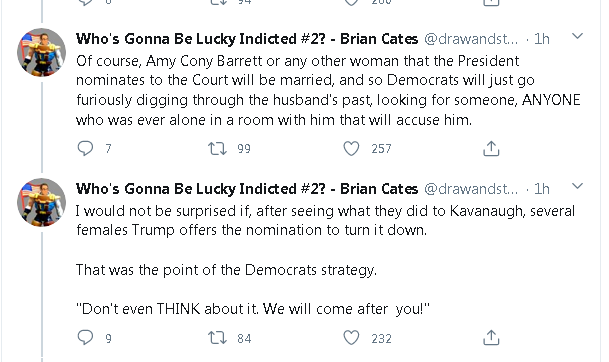Open the 1h timestamp on the Barrett tweet
The image size is (609, 362).
tap(541, 39)
